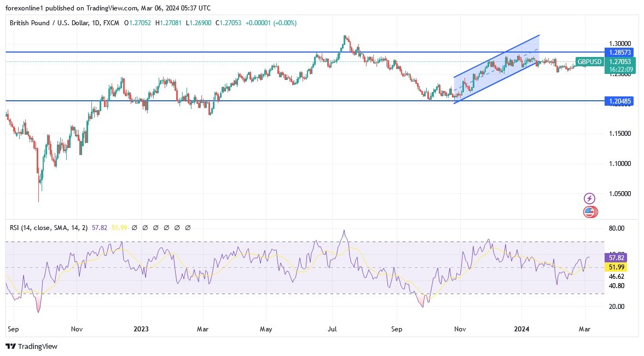Click the last ø symbol in RSI legend

188,227
